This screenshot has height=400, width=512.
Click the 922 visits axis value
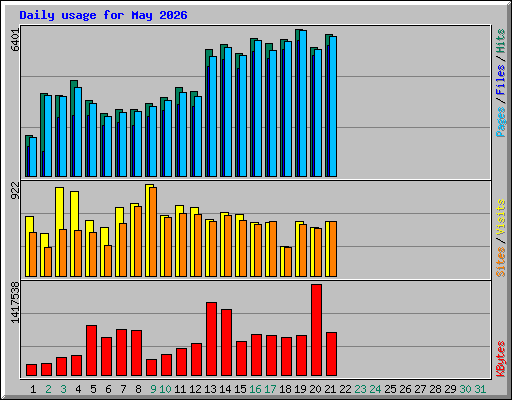coord(15,191)
